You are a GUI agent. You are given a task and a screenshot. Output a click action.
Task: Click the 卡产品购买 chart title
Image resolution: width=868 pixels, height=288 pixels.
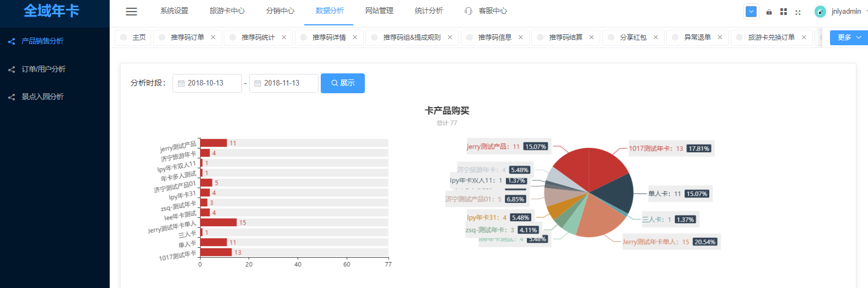point(447,111)
